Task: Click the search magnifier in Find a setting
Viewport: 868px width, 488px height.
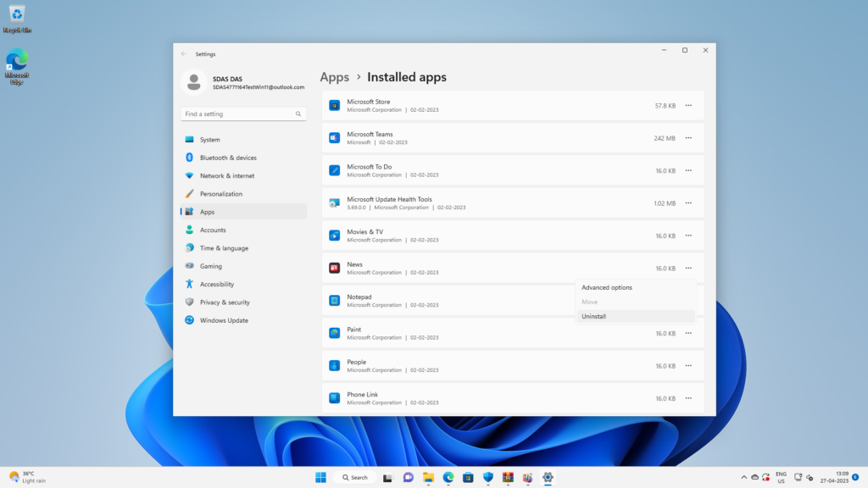Action: tap(298, 114)
